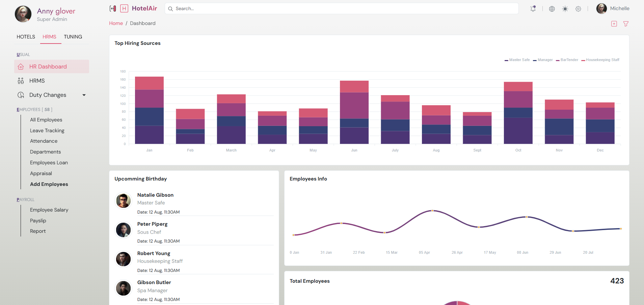
Task: Click the October bar in chart
Action: (x=518, y=113)
